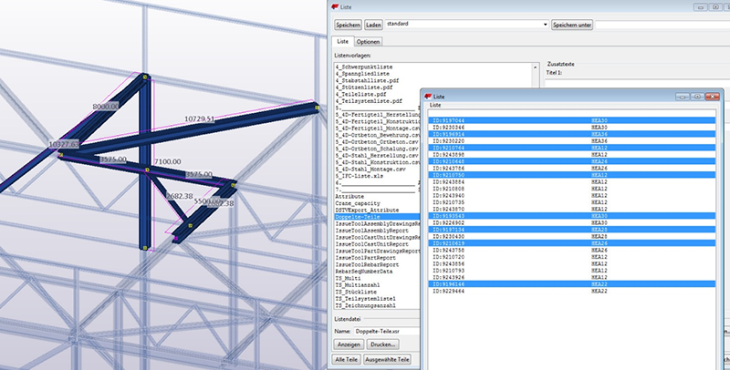Click result row ID:9226902

coord(572,223)
